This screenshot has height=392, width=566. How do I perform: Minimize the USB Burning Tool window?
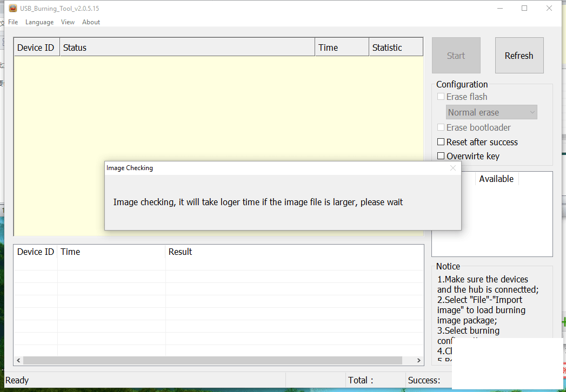(500, 8)
